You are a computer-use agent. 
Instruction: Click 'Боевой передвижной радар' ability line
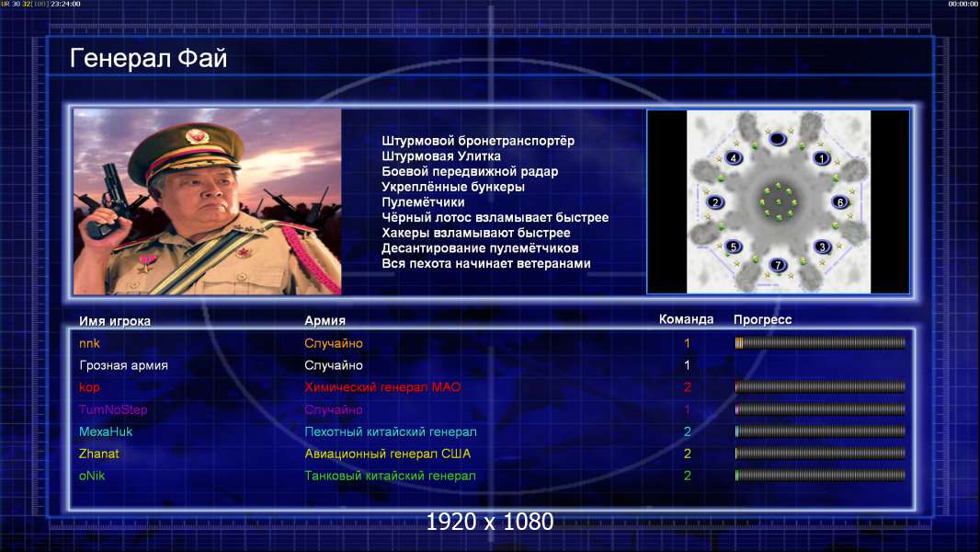[x=470, y=171]
